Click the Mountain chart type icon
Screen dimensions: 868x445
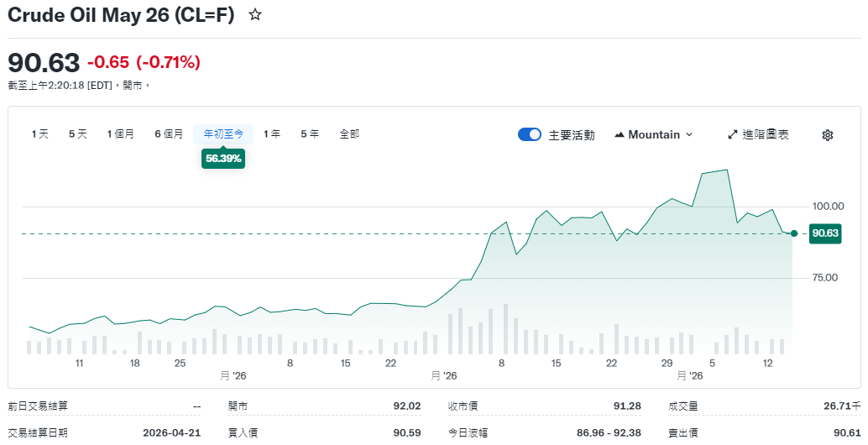620,134
